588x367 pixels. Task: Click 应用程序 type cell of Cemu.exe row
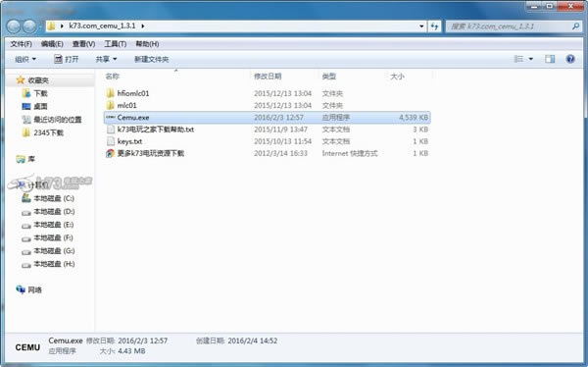(x=335, y=117)
